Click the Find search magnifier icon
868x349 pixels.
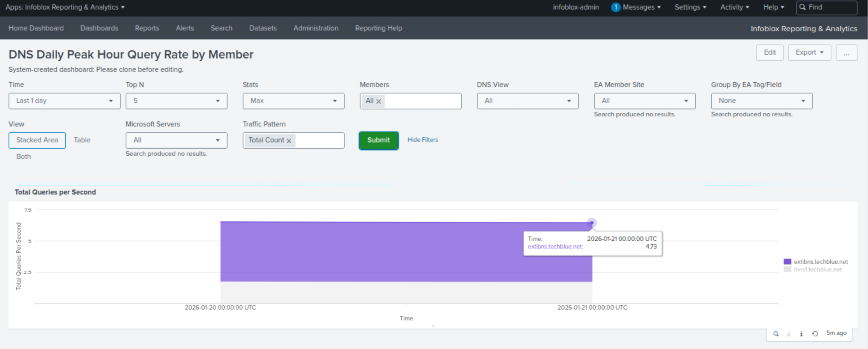point(802,7)
